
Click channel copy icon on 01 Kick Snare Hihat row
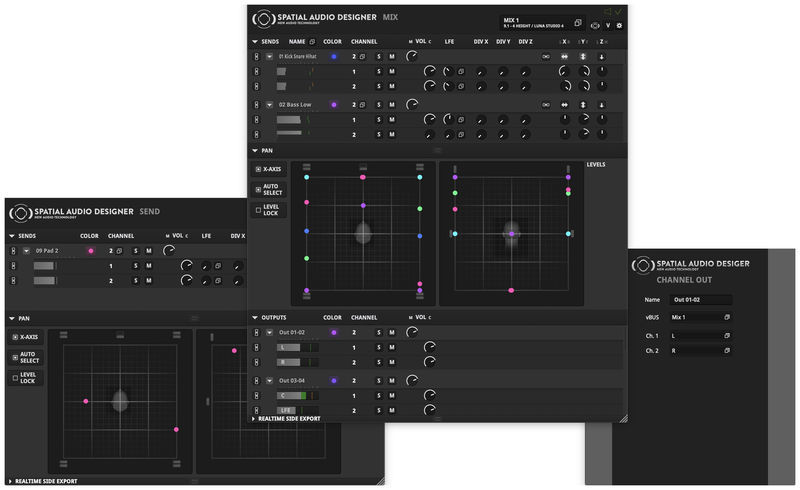(x=362, y=57)
